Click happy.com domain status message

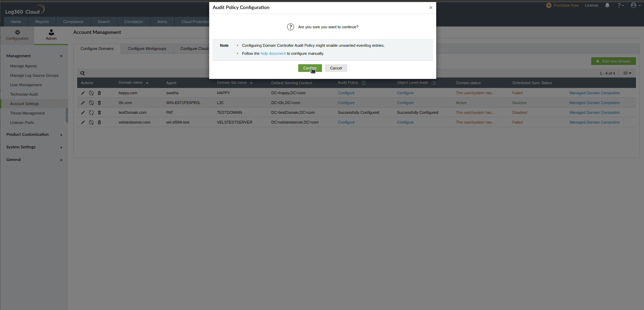(475, 93)
